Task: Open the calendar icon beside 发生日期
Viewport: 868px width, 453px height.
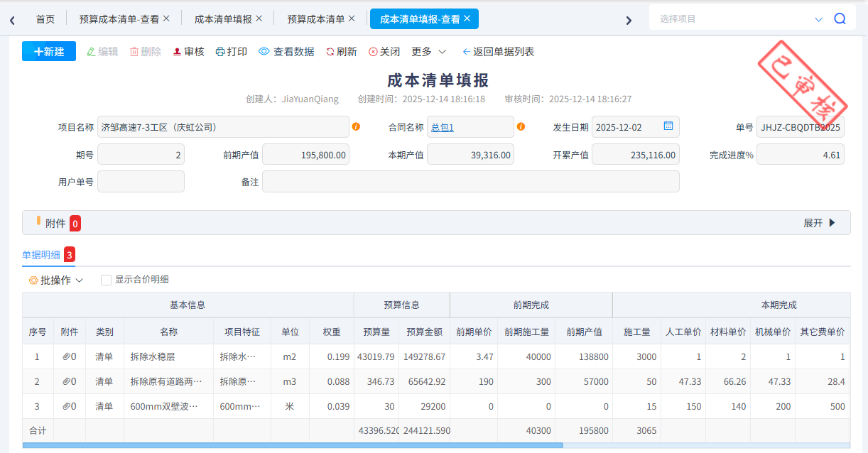Action: [668, 126]
